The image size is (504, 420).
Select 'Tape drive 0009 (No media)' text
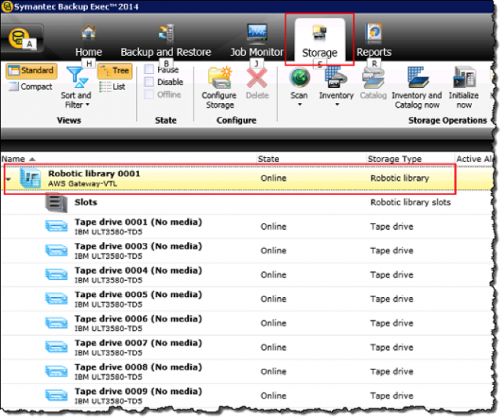click(138, 392)
